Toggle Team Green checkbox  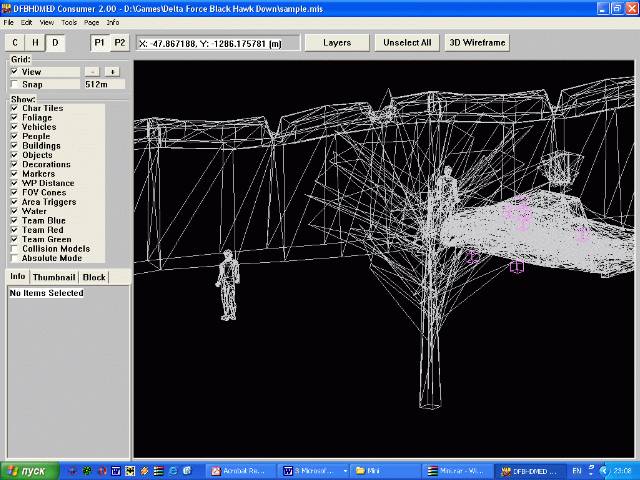click(x=14, y=240)
